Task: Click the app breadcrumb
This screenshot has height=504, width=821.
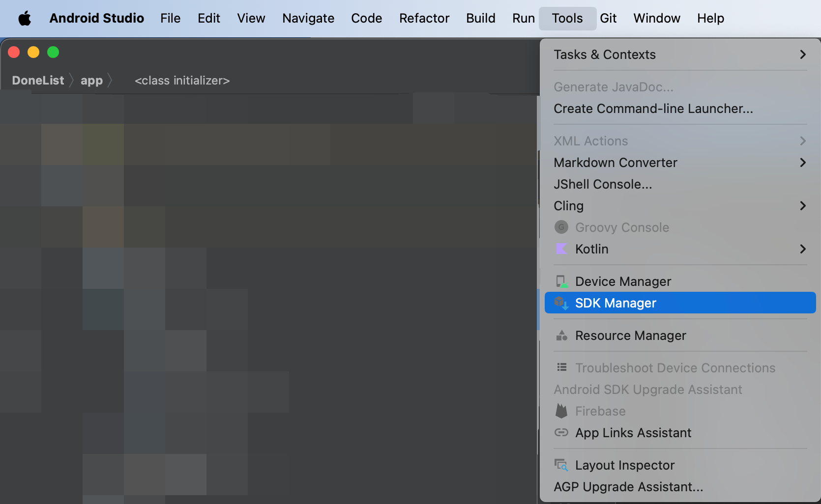Action: coord(91,81)
